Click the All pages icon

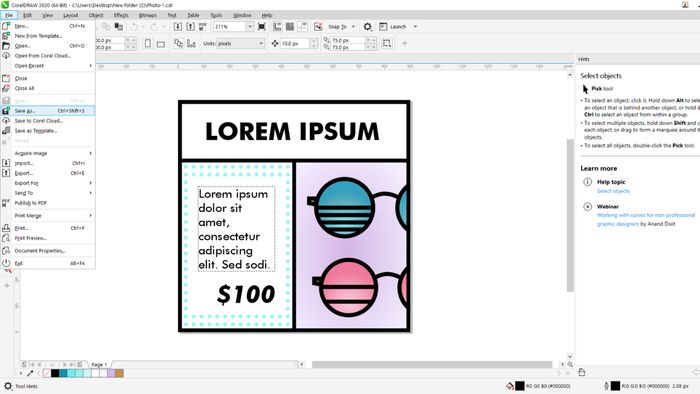[x=179, y=43]
